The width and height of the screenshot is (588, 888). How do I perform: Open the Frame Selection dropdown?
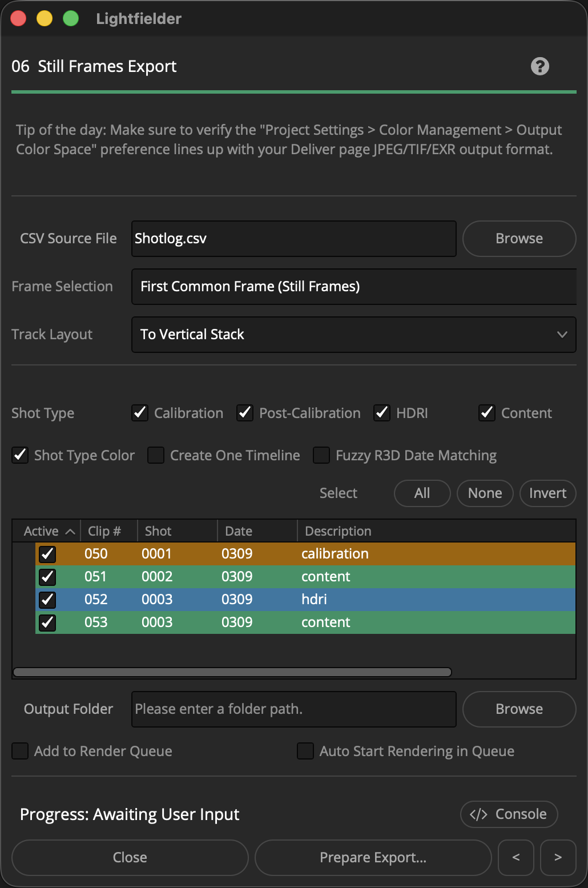click(x=354, y=287)
